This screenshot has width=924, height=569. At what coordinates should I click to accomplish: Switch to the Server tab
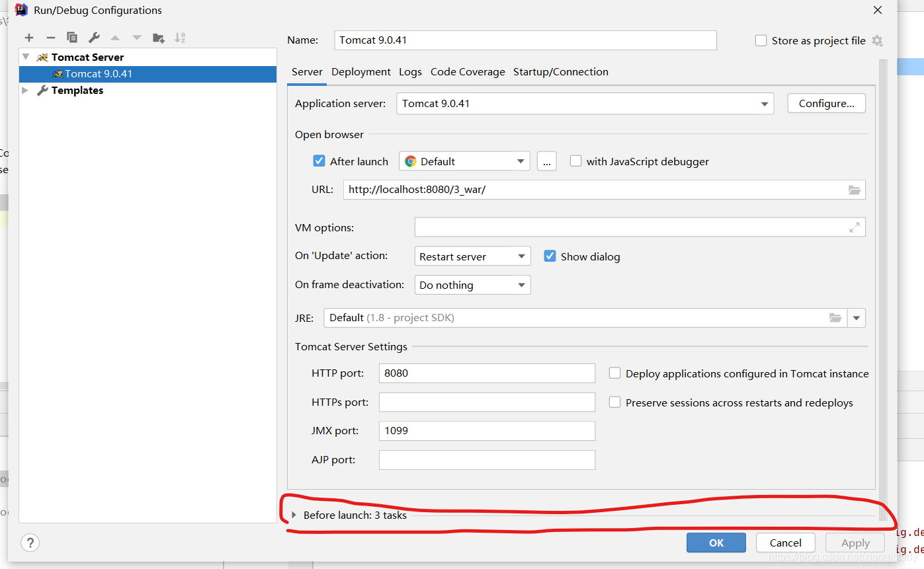307,72
